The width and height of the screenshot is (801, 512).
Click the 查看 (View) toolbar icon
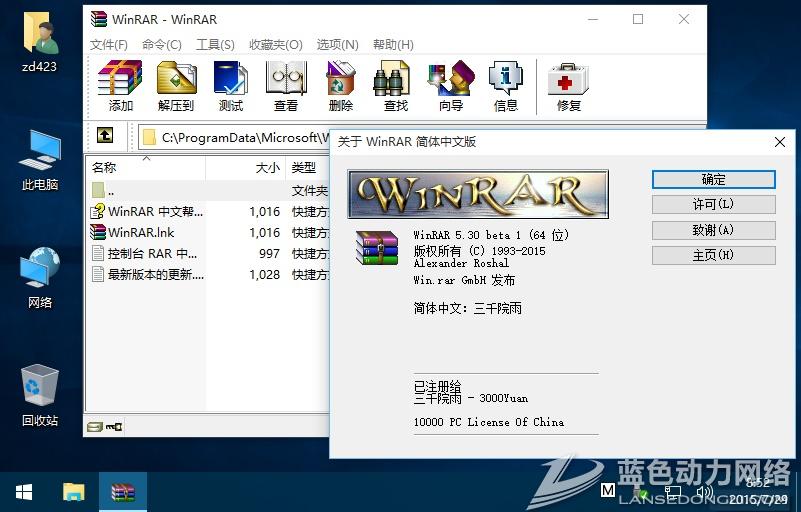tap(286, 85)
